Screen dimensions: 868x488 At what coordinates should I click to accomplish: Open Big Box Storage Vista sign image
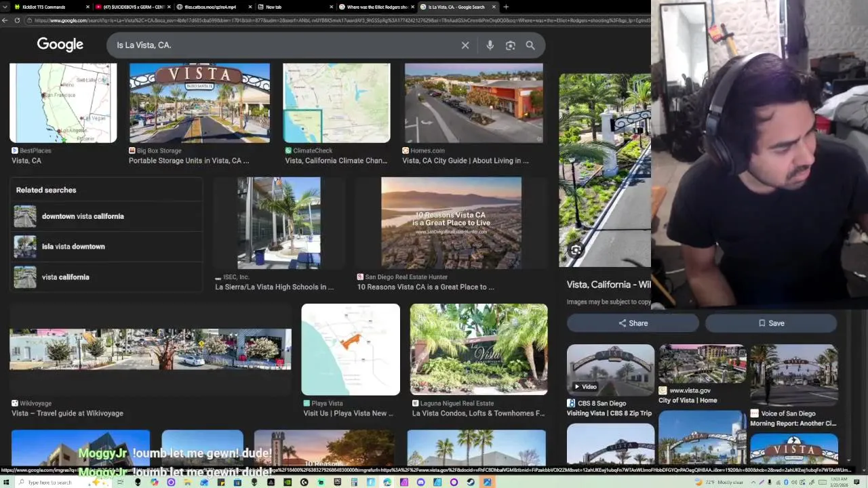click(199, 103)
